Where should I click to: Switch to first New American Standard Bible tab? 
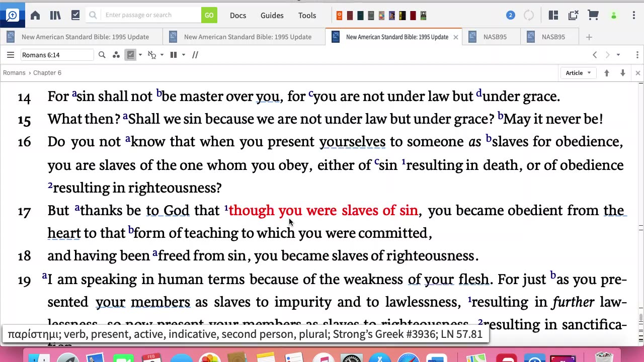[82, 37]
